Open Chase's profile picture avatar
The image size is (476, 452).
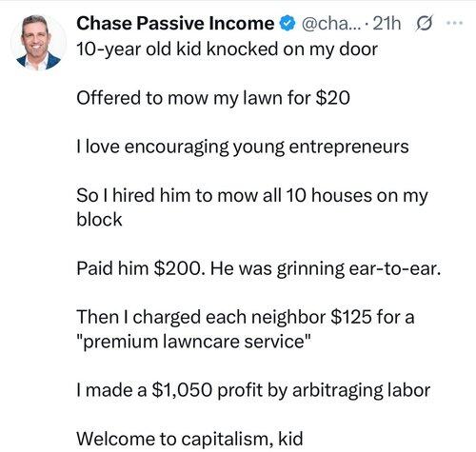[38, 42]
